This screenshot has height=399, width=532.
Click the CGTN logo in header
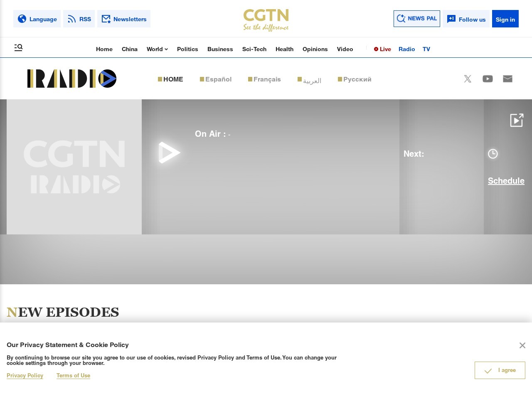[266, 20]
